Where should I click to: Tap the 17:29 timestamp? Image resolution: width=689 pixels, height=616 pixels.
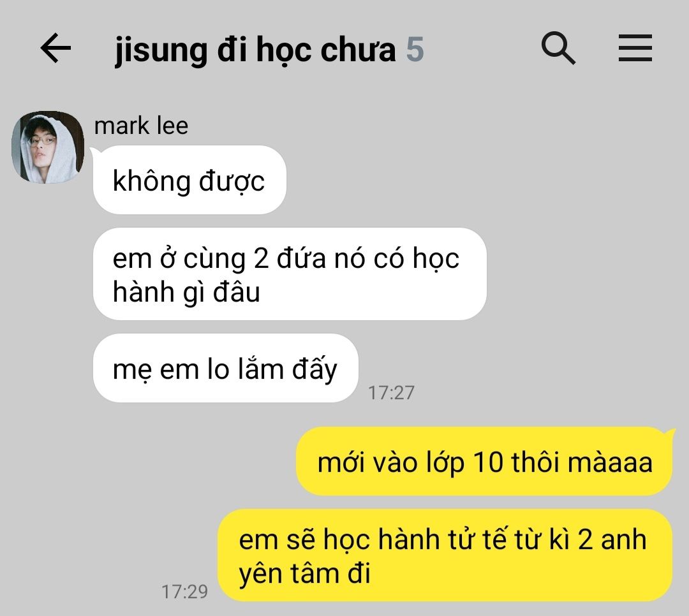tap(184, 592)
